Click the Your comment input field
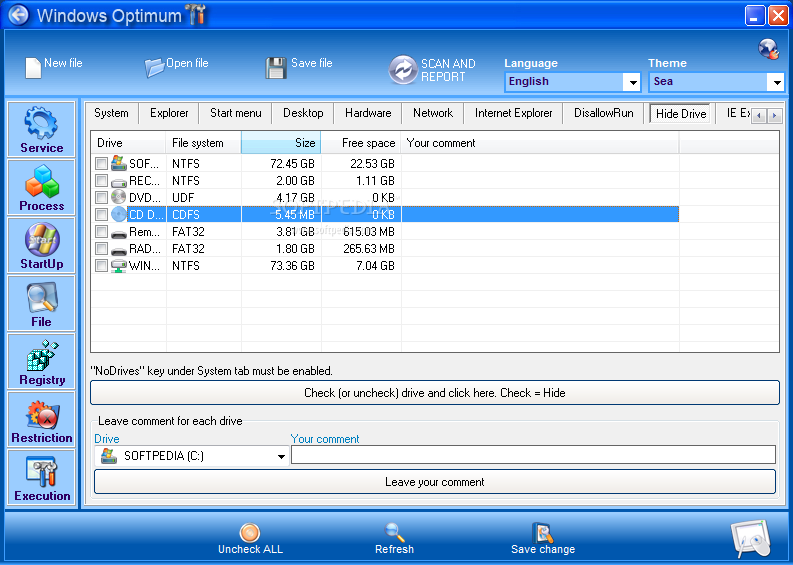793x565 pixels. (534, 455)
